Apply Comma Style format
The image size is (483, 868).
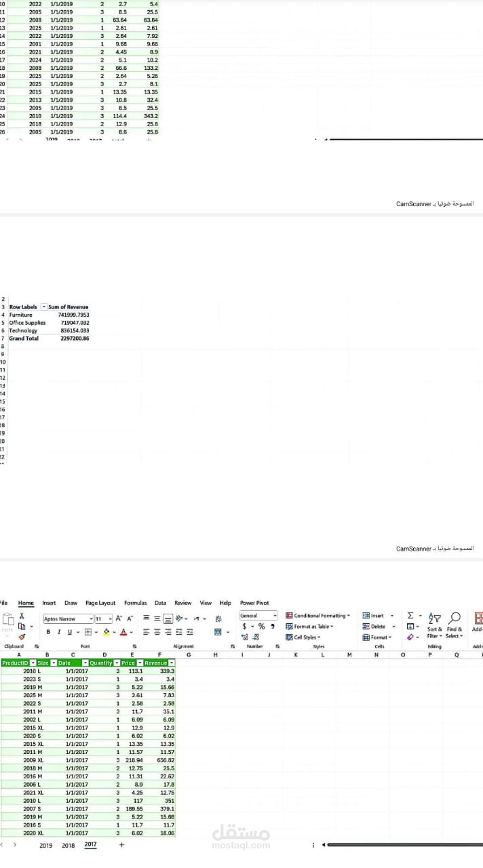point(273,627)
